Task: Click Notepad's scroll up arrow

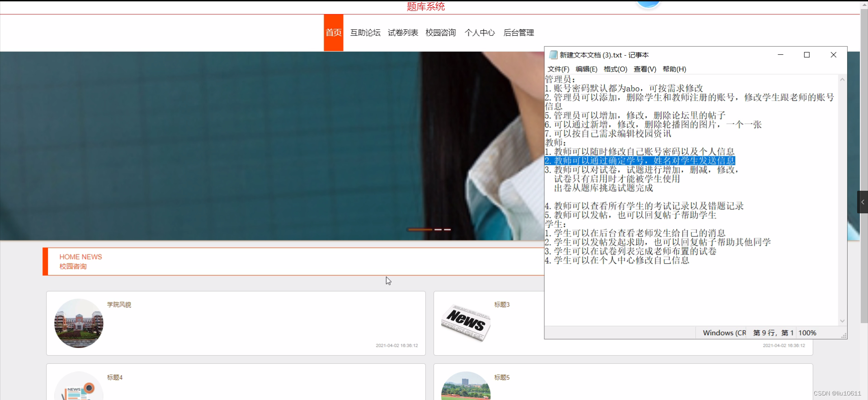Action: click(842, 79)
